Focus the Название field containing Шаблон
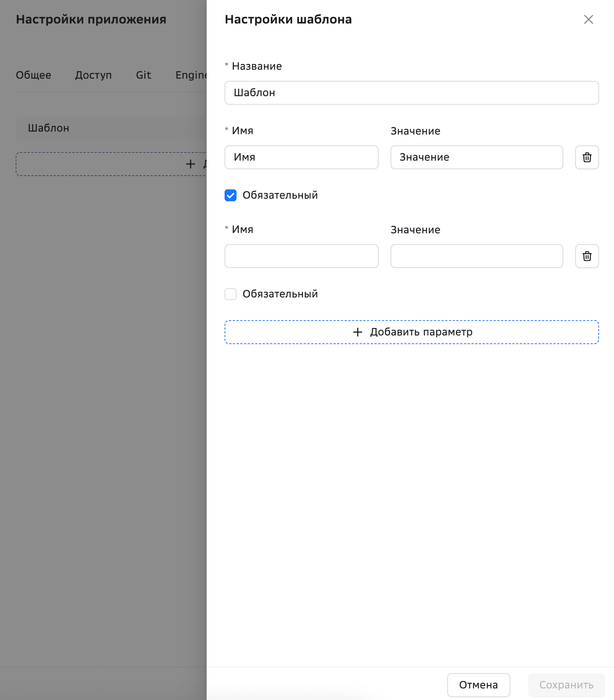 (x=411, y=93)
